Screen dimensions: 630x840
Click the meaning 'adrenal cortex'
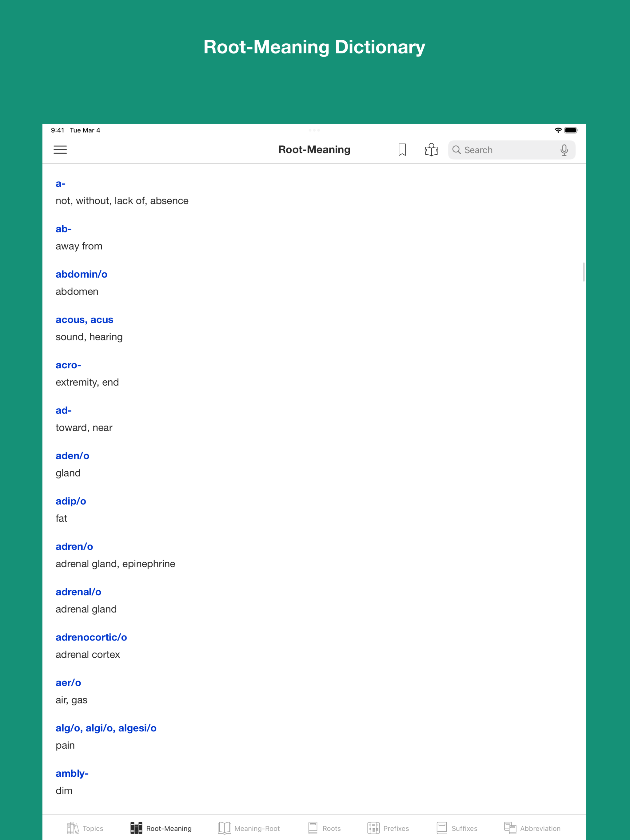click(87, 655)
